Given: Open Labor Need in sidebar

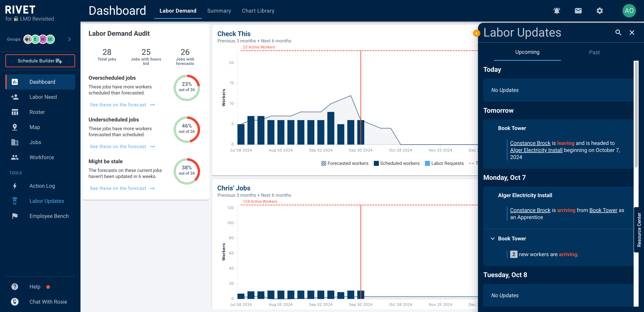Looking at the screenshot, I should [x=40, y=97].
